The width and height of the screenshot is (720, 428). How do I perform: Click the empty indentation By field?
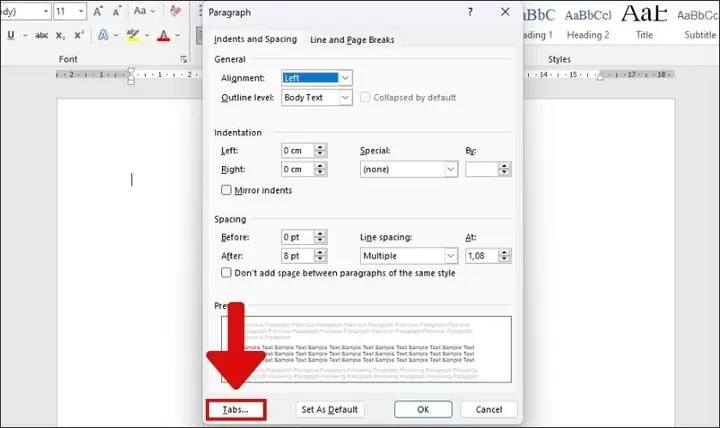pos(482,169)
